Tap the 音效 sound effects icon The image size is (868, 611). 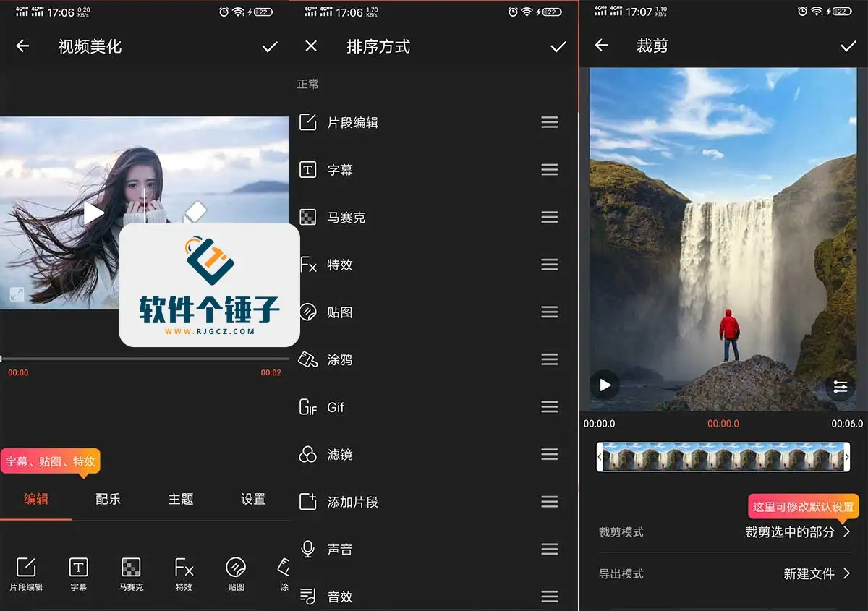pos(339,596)
